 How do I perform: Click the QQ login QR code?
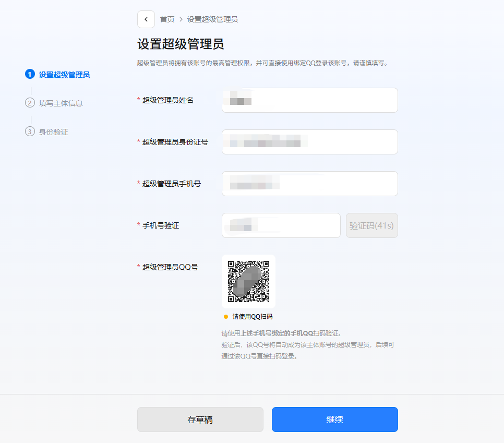pyautogui.click(x=248, y=281)
